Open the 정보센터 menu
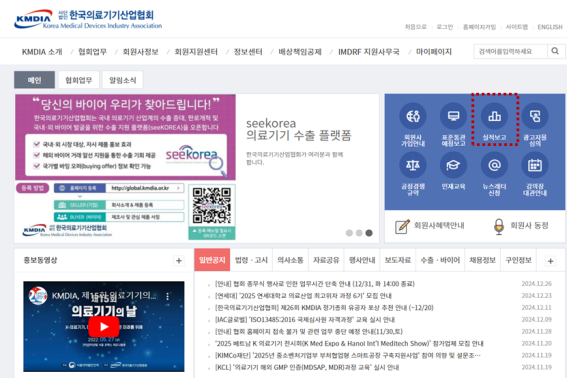Viewport: 567px width, 378px height. click(248, 52)
